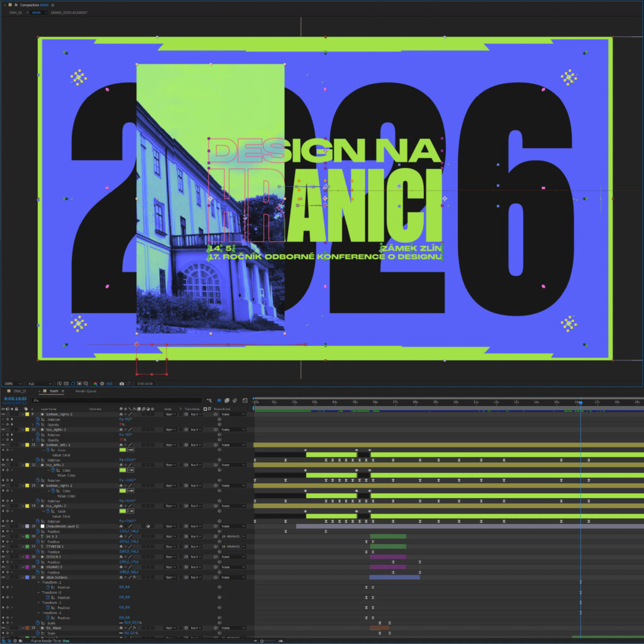Click the Composition panel menu icon
This screenshot has width=644, height=644.
click(53, 5)
